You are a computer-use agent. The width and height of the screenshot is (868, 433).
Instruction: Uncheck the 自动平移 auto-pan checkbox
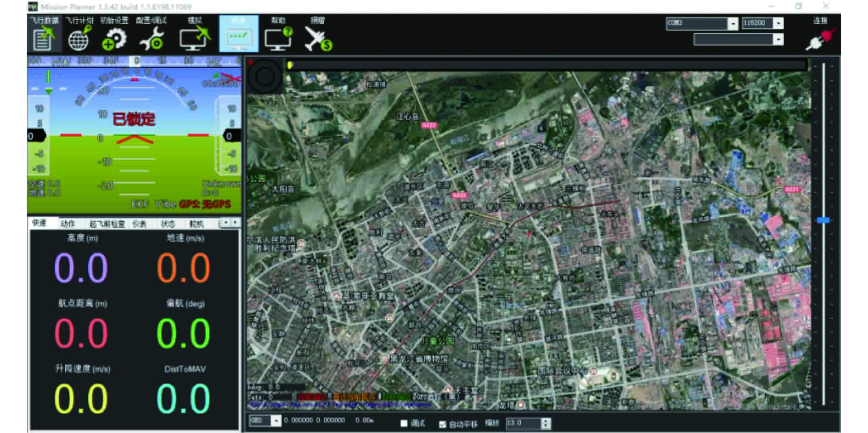[442, 424]
